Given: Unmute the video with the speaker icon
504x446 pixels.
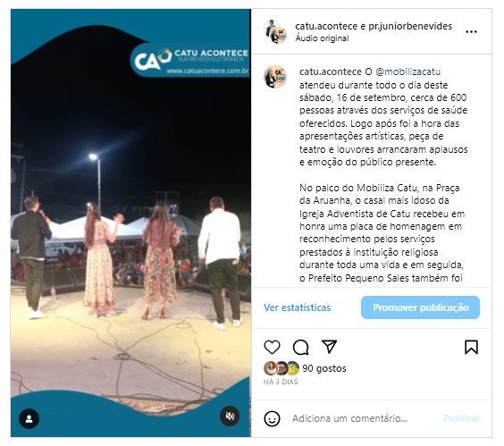Looking at the screenshot, I should coord(230,417).
